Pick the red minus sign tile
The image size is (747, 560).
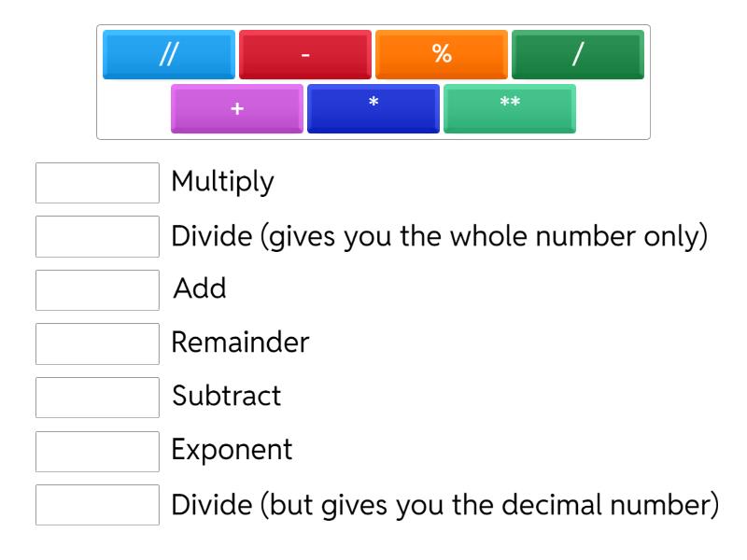305,54
